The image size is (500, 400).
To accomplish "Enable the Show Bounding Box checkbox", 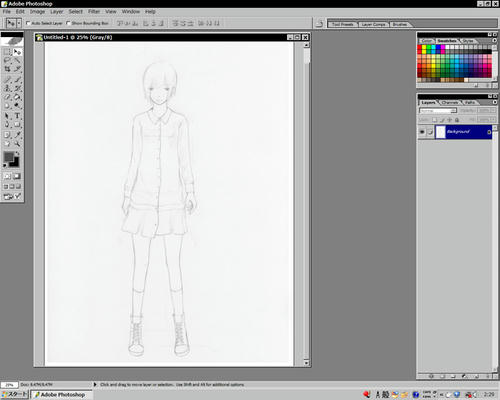I will click(68, 23).
